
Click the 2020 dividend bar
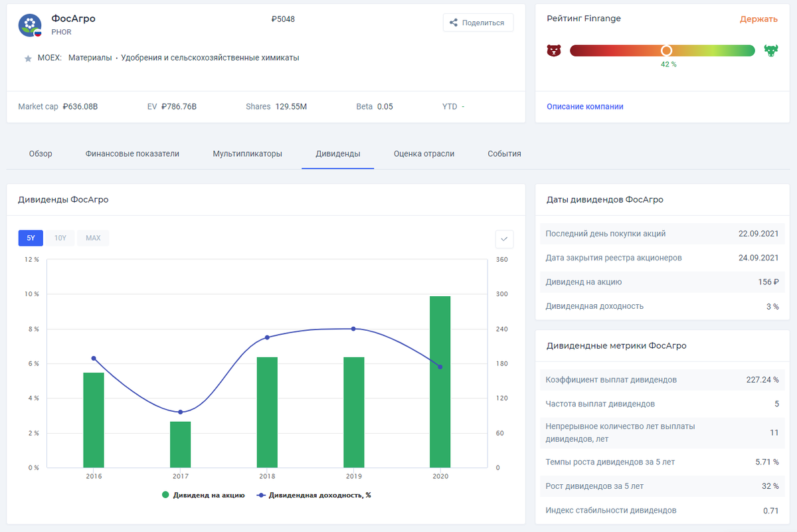tap(440, 382)
